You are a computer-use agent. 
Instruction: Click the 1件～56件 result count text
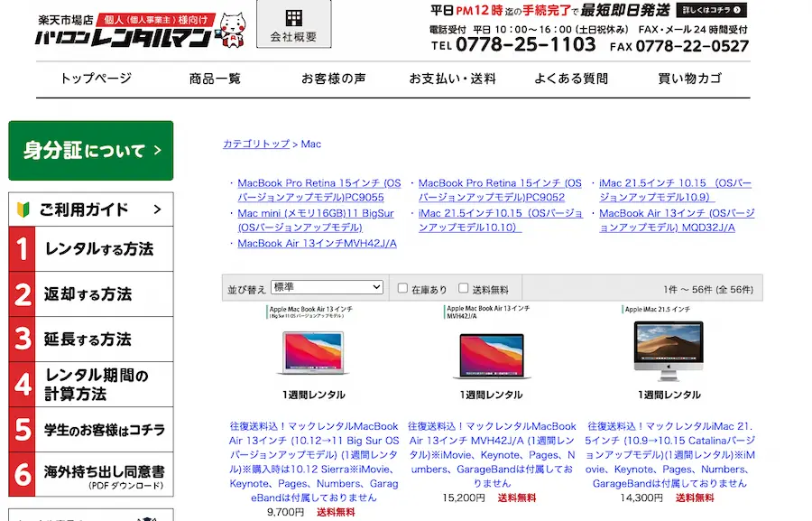[x=708, y=289]
